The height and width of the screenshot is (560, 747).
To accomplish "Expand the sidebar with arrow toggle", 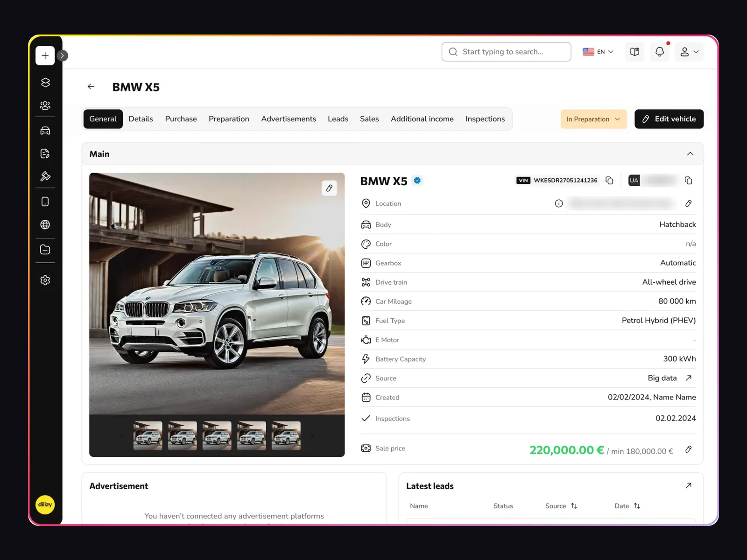I will click(62, 56).
